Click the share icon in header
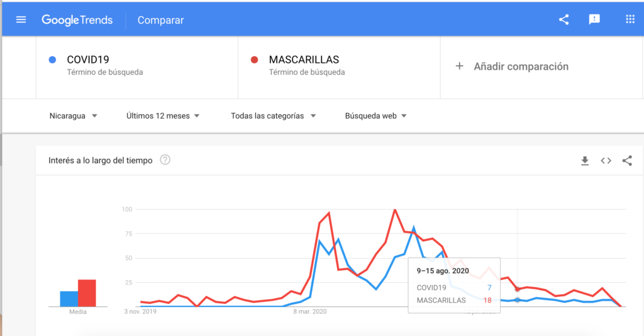 pos(563,19)
